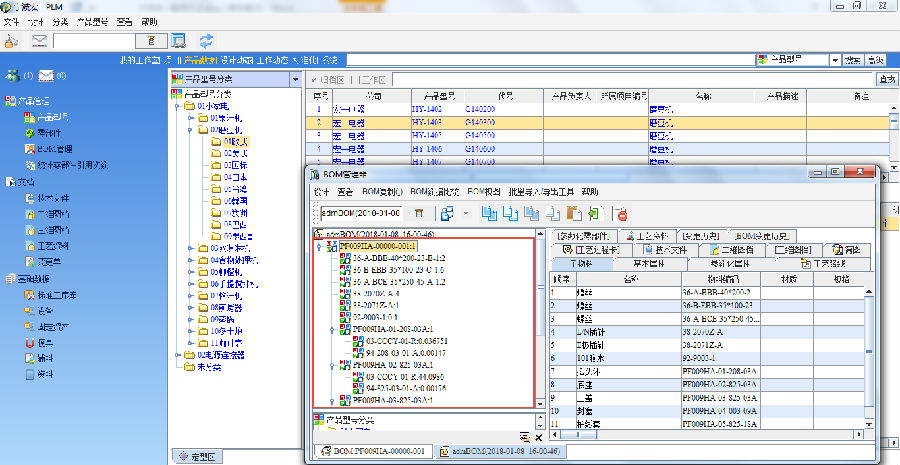Click the monitor icon beside the search box
The image size is (900, 465).
click(x=178, y=41)
